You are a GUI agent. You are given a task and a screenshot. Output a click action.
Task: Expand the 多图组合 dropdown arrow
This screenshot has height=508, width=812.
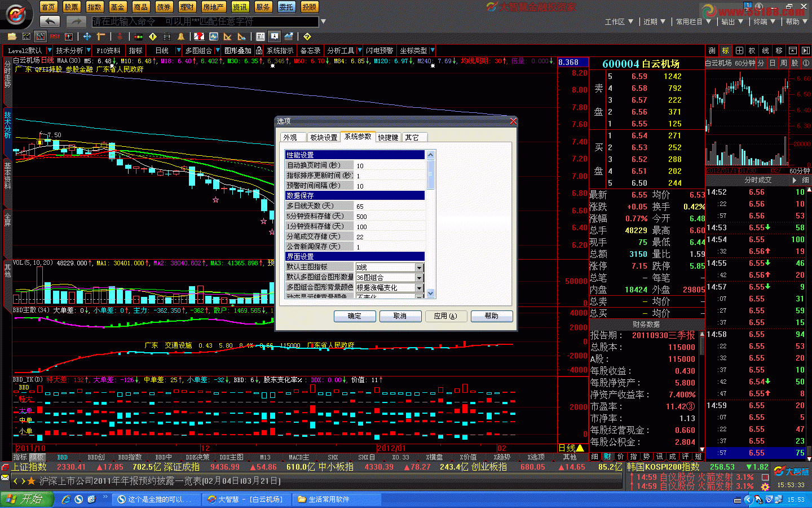pyautogui.click(x=218, y=50)
